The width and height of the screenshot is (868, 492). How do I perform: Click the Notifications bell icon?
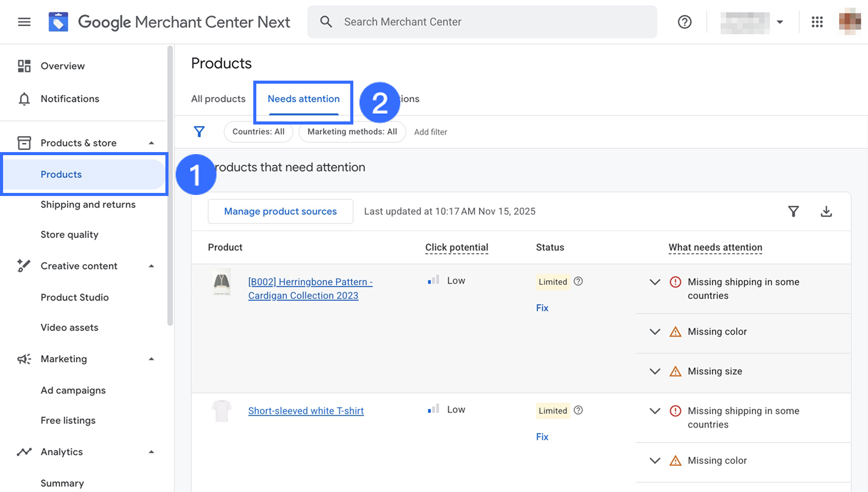[24, 99]
